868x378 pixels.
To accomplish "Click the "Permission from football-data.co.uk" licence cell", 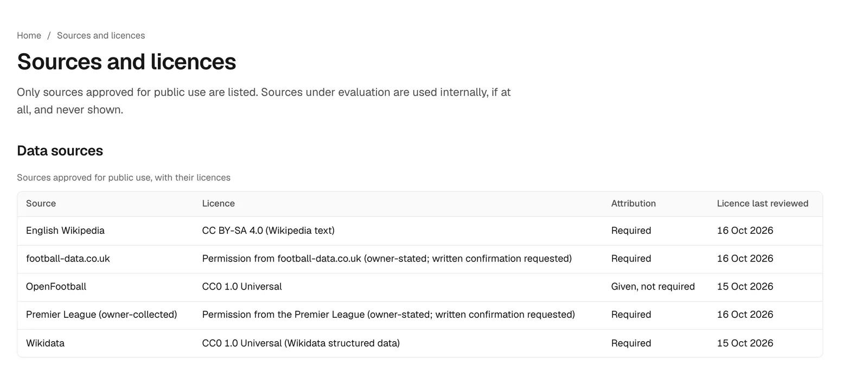I will (x=387, y=259).
